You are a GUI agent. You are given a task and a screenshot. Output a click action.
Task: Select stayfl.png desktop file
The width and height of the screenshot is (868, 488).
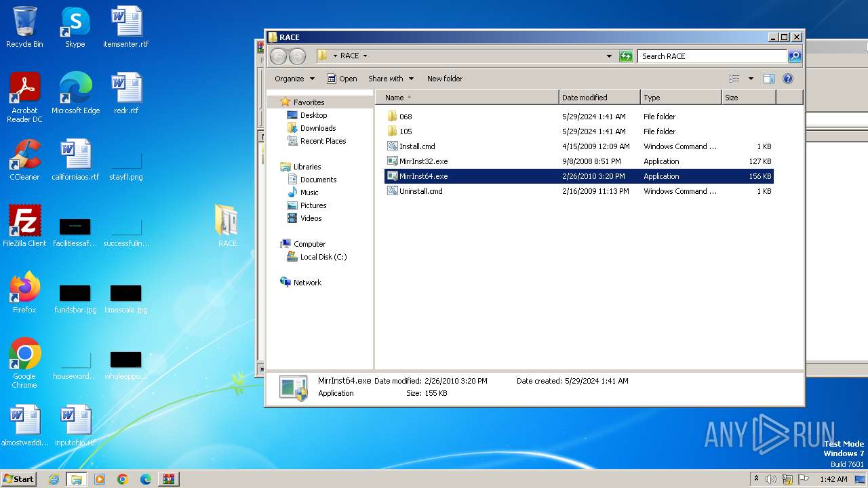click(126, 167)
